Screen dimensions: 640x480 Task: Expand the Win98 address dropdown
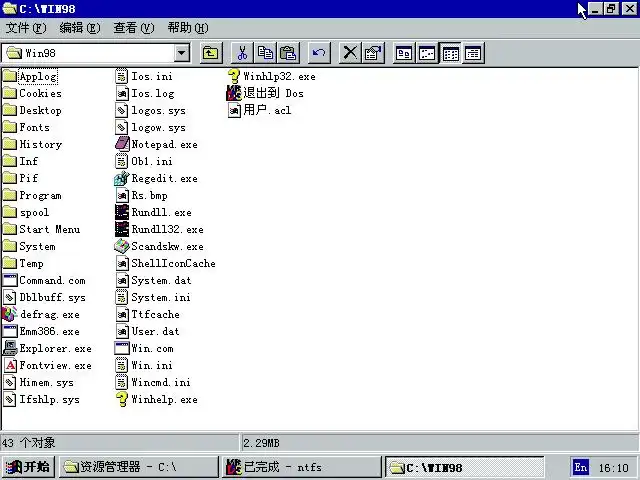[182, 53]
